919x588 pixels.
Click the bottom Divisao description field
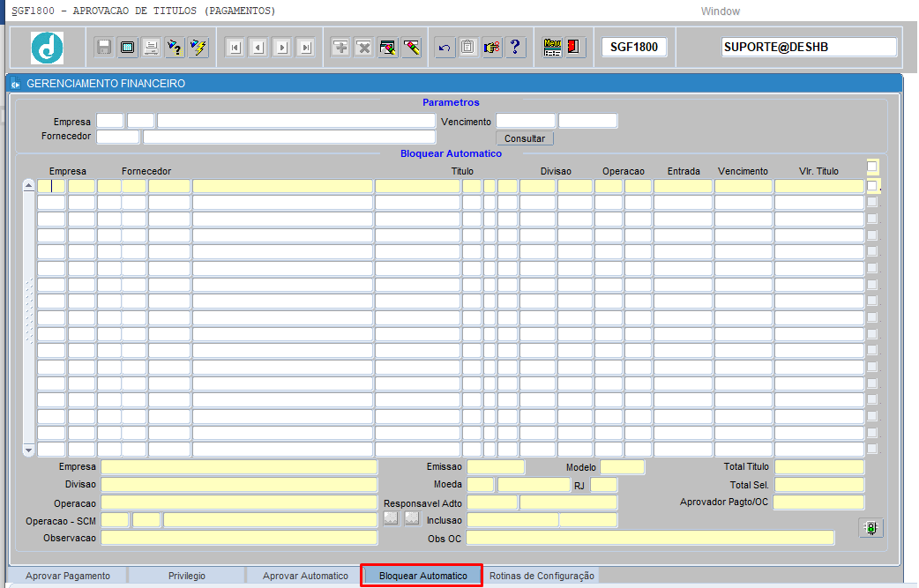point(239,485)
